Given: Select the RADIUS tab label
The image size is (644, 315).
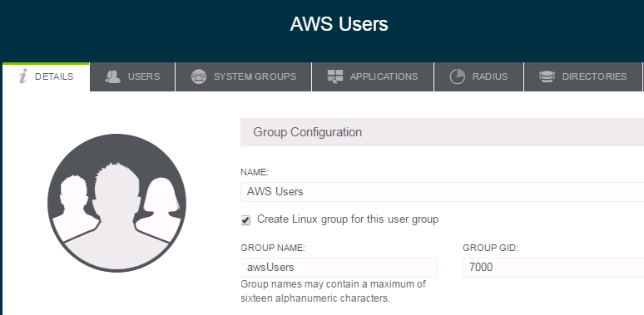Looking at the screenshot, I should click(490, 76).
